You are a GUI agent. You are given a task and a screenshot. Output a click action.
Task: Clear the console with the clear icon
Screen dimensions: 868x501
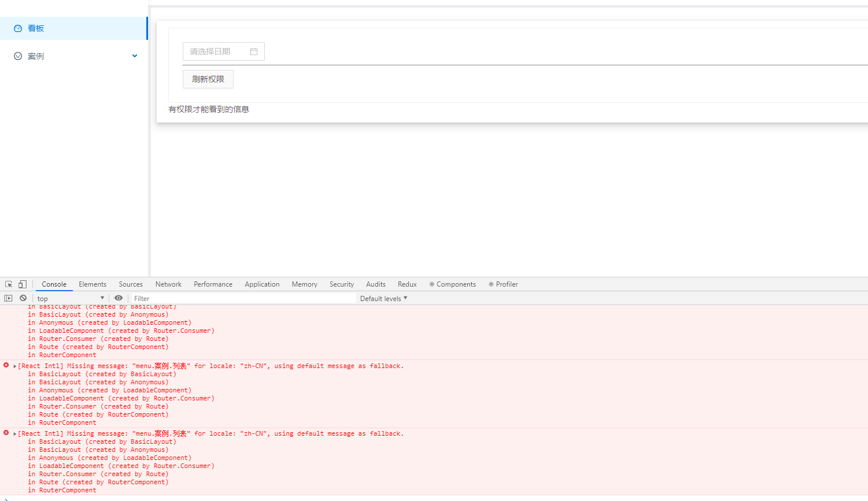[23, 298]
